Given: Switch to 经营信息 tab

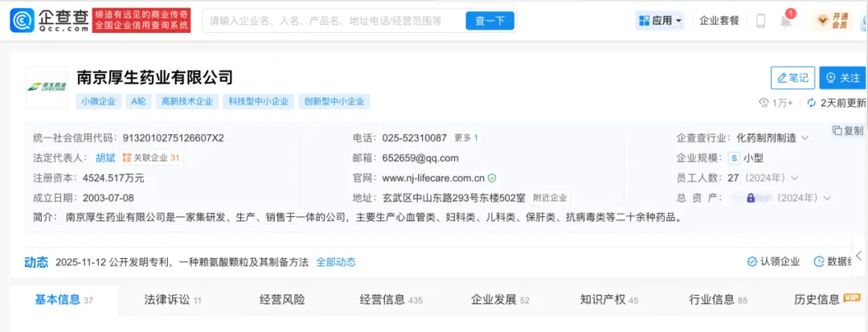Looking at the screenshot, I should pyautogui.click(x=391, y=300).
